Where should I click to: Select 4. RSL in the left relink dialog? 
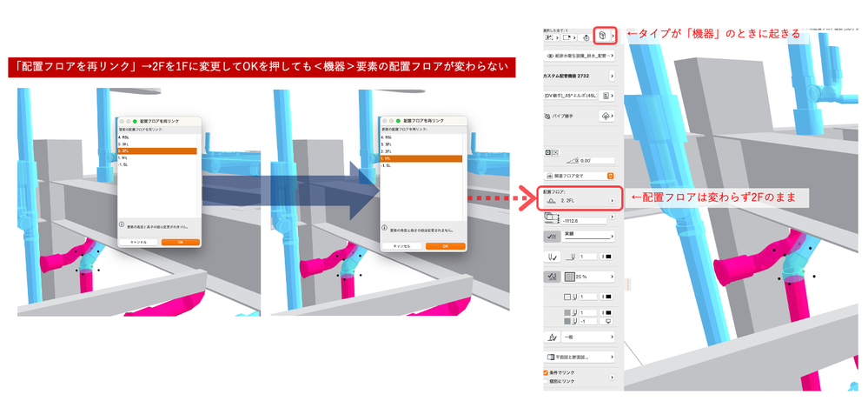tap(158, 137)
